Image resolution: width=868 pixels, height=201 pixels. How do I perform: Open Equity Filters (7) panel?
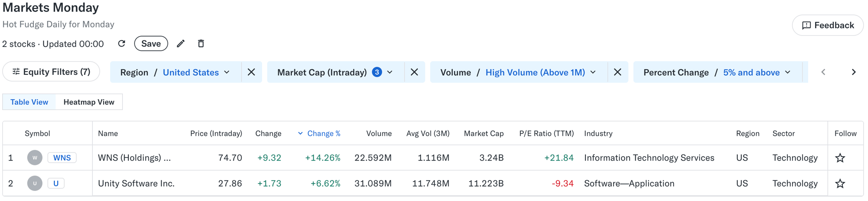(x=51, y=72)
